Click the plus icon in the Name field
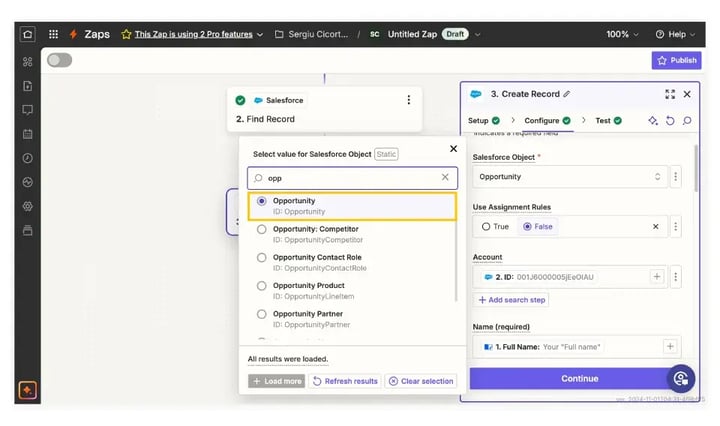The height and width of the screenshot is (426, 720). point(670,347)
